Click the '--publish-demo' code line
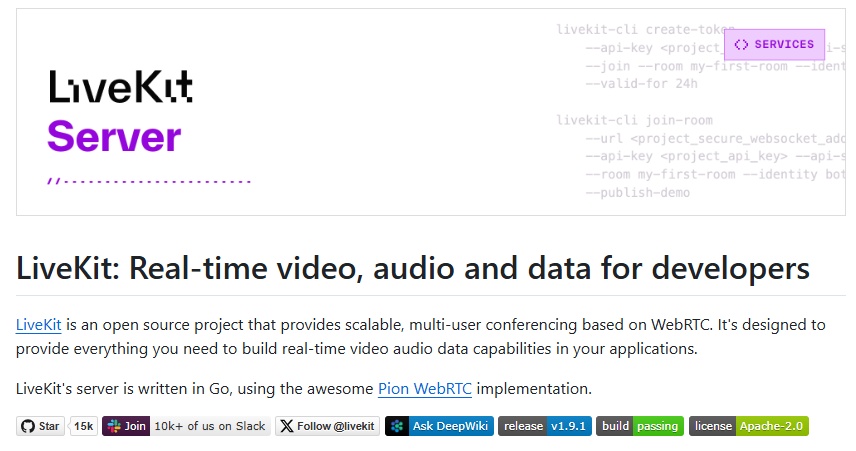This screenshot has width=856, height=451. pos(638,193)
